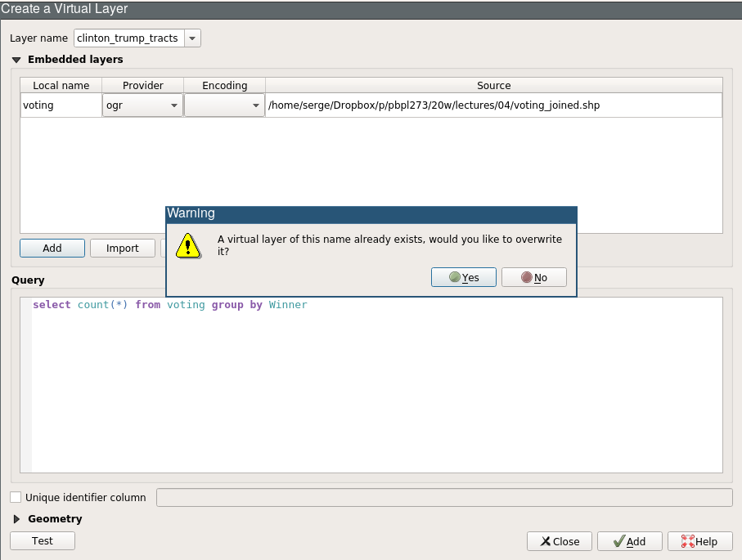This screenshot has width=742, height=560.
Task: Click the Unique identifier column text field
Action: [443, 497]
